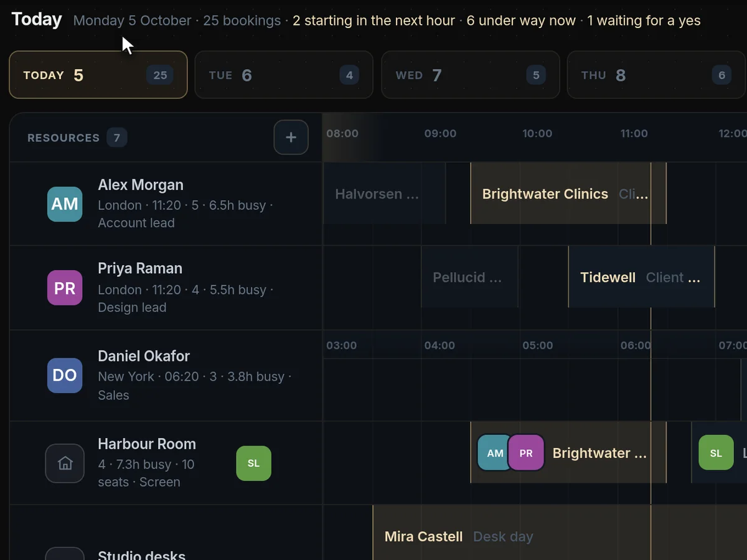Open the Tidewell Client booking
The width and height of the screenshot is (747, 560).
(641, 277)
